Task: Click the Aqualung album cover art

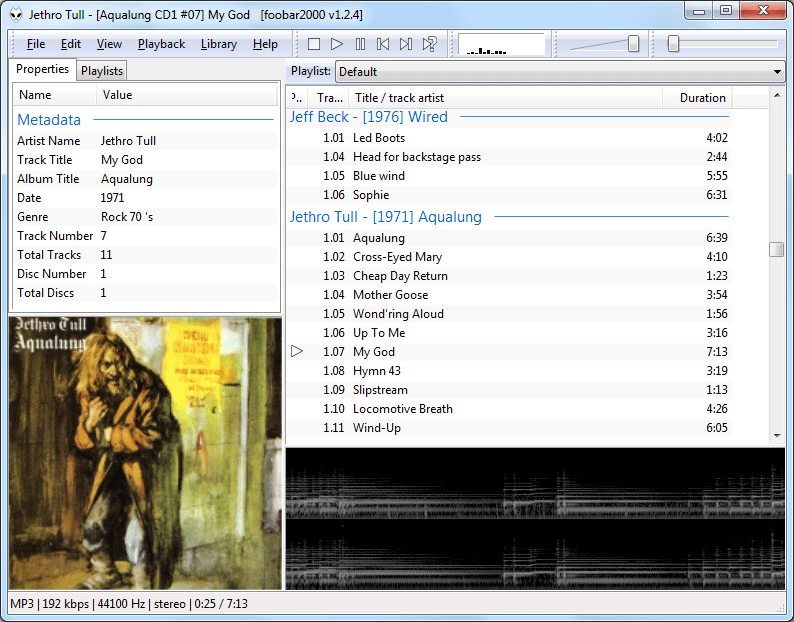Action: point(145,453)
